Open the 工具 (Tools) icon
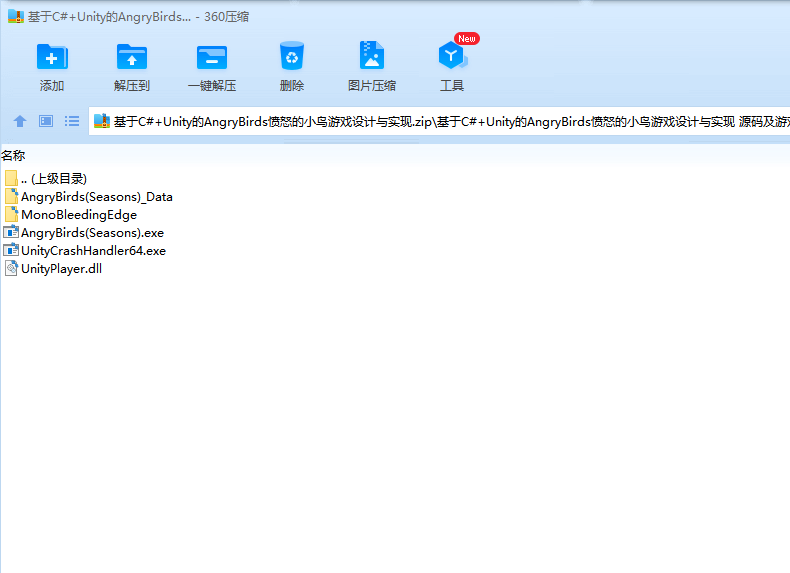The width and height of the screenshot is (790, 573). click(x=452, y=55)
